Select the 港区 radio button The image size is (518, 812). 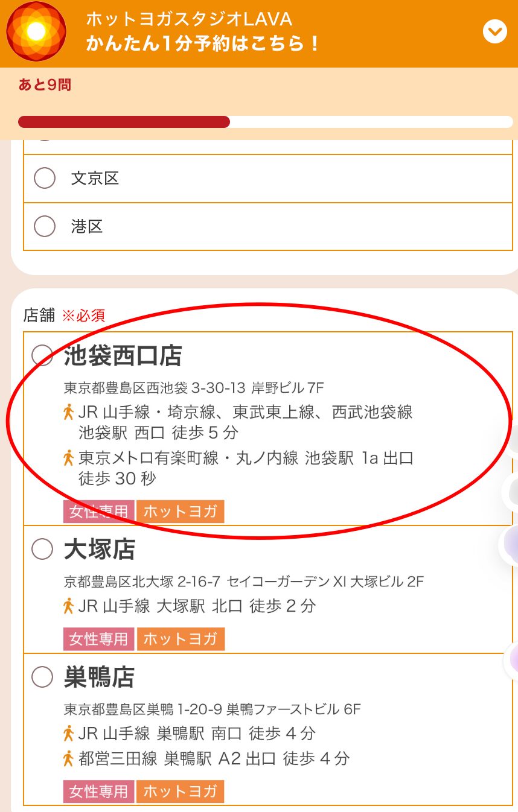pyautogui.click(x=45, y=226)
